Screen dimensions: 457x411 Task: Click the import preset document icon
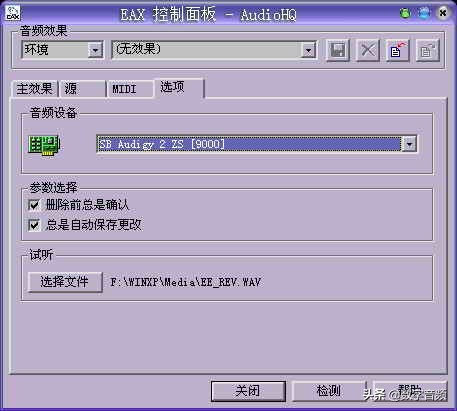(x=398, y=51)
